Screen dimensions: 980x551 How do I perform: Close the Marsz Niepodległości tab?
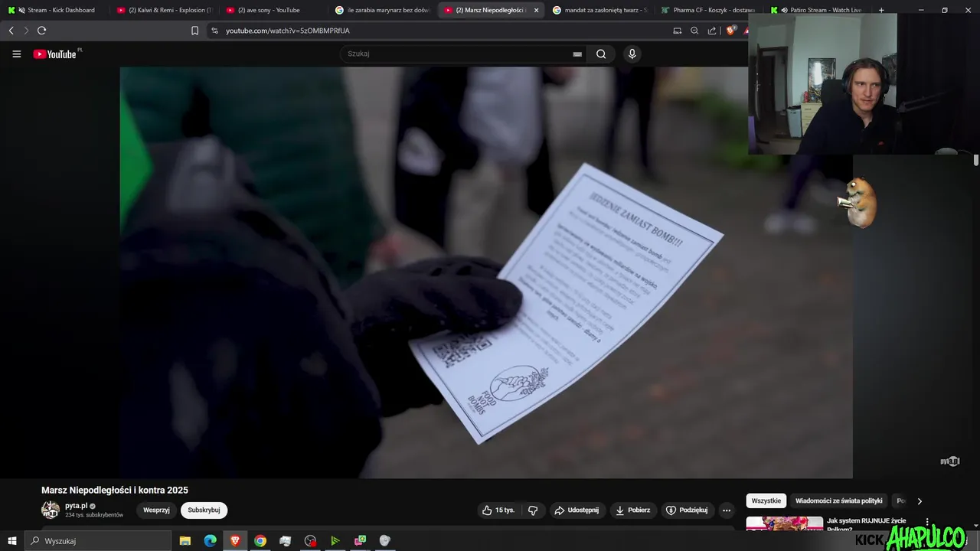tap(536, 10)
